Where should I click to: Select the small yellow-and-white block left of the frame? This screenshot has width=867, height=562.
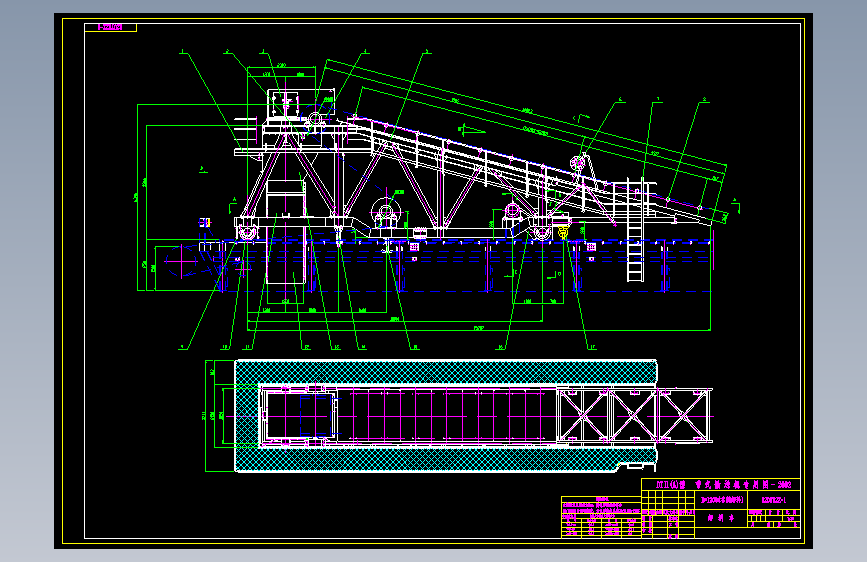[x=205, y=222]
